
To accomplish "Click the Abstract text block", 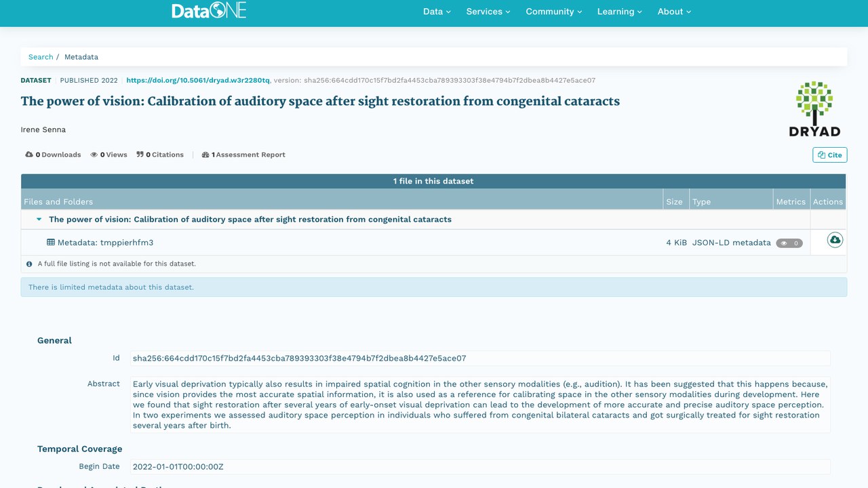I will (x=480, y=405).
